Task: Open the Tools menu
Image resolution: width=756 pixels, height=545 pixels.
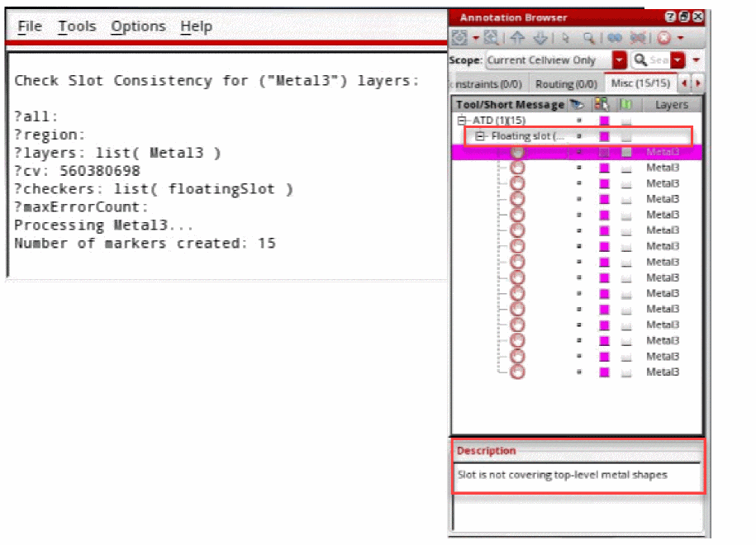Action: click(77, 26)
